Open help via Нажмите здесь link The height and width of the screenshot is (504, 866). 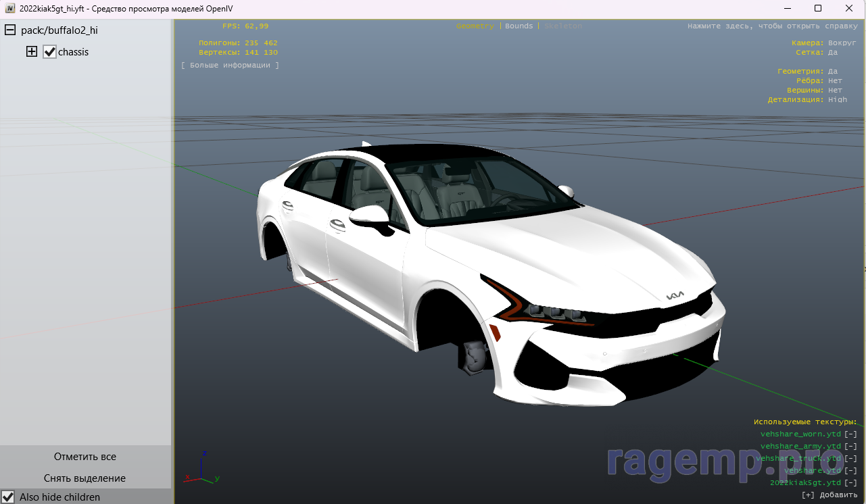tap(773, 26)
